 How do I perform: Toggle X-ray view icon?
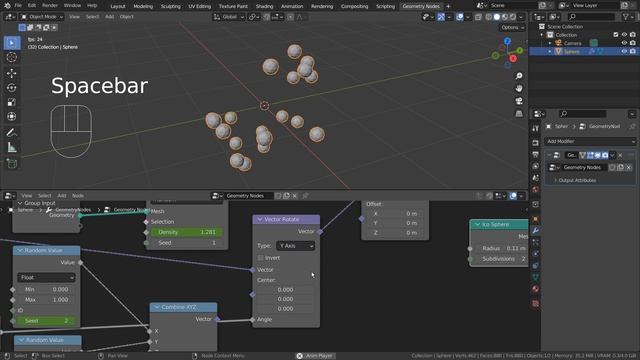click(478, 17)
